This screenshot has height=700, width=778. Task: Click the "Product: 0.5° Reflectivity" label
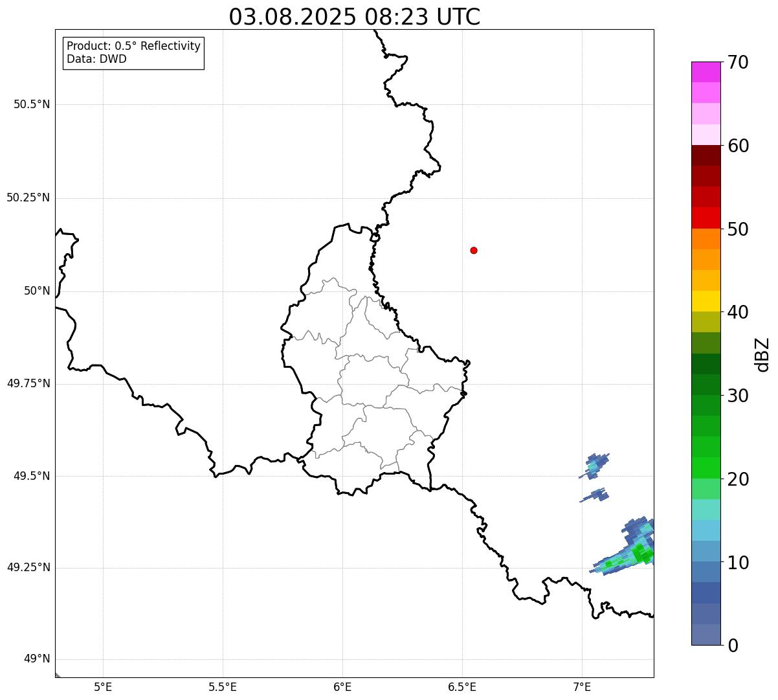coord(133,47)
